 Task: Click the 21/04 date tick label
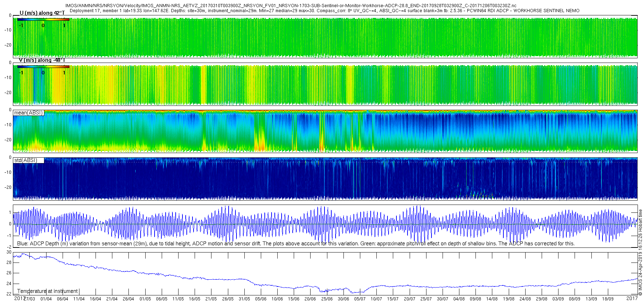tap(112, 299)
